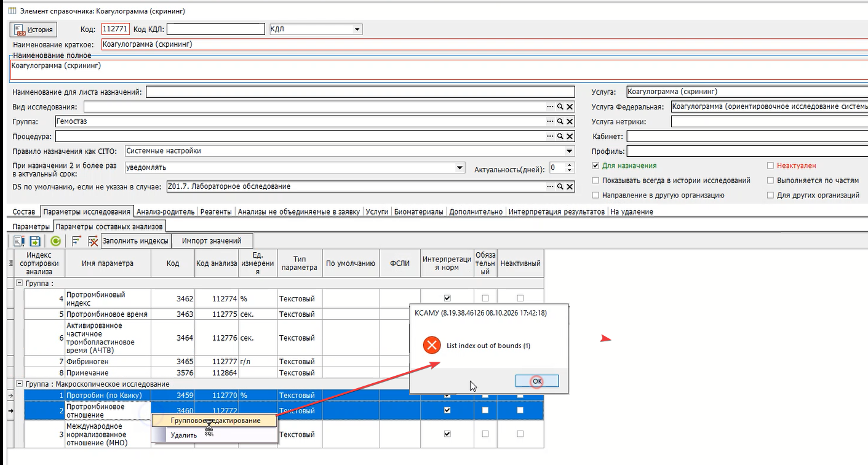Click the add-row tree icon in toolbar

pyautogui.click(x=76, y=241)
